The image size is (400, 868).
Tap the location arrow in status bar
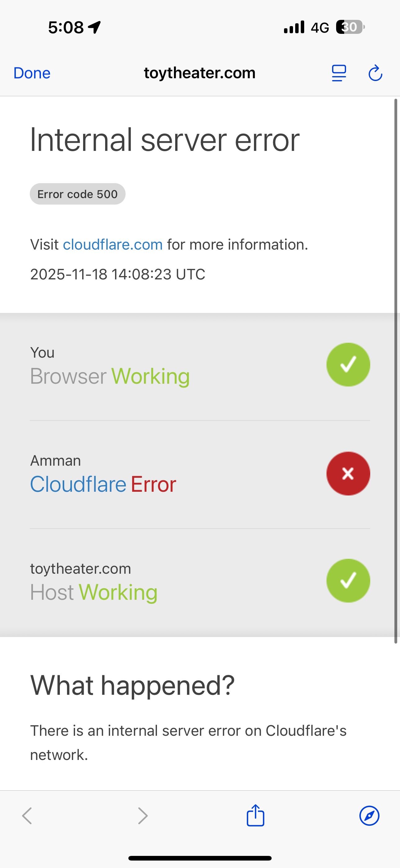pyautogui.click(x=95, y=27)
